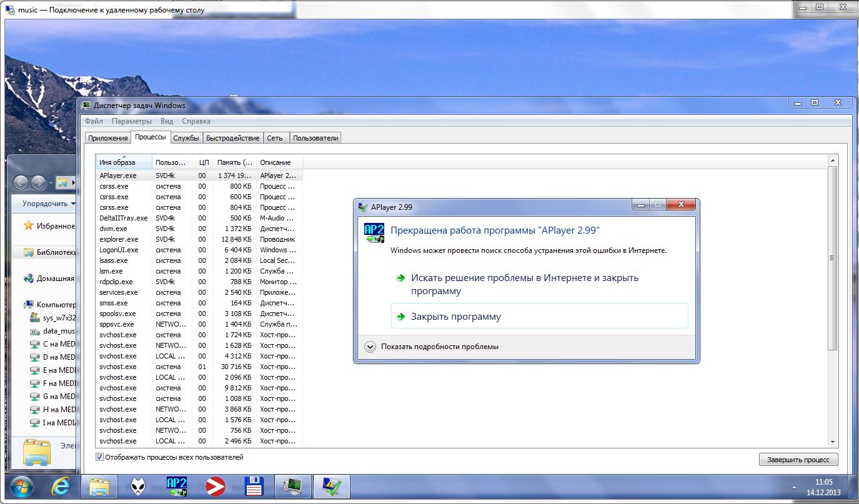Click Explorer window Forward arrow button
This screenshot has width=859, height=504.
click(38, 182)
